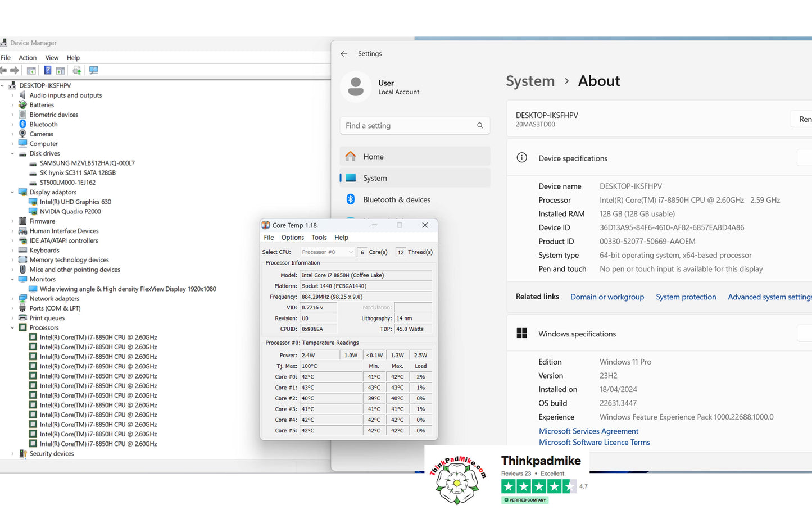812x510 pixels.
Task: Select the Batteries category icon
Action: [x=23, y=105]
